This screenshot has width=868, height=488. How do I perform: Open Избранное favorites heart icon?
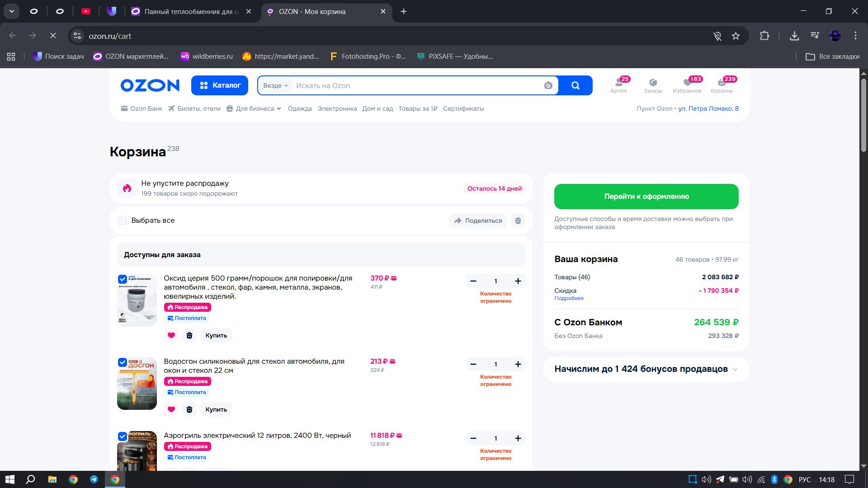click(687, 83)
